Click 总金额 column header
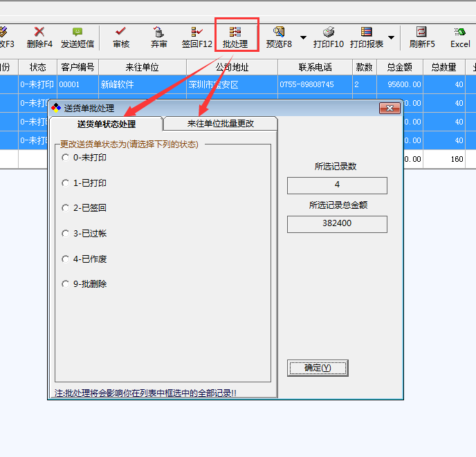This screenshot has height=457, width=476. pyautogui.click(x=400, y=67)
